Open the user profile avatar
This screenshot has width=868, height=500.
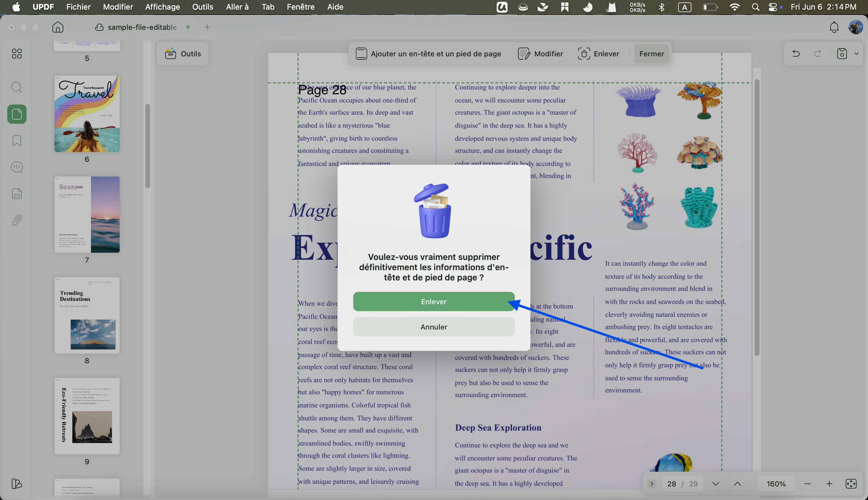click(x=856, y=27)
